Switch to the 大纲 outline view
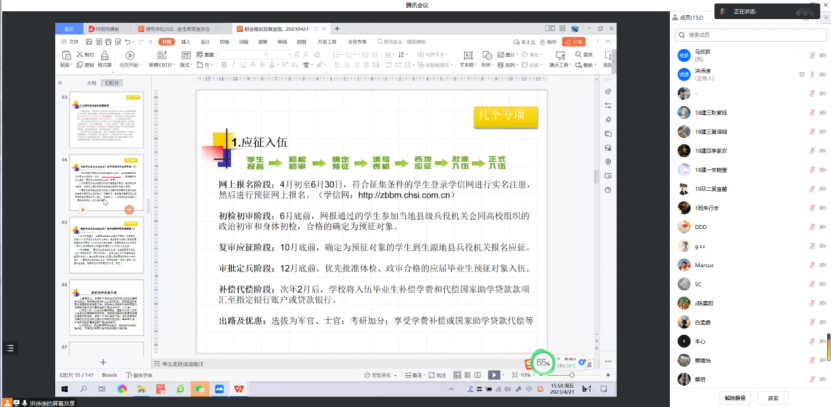 pyautogui.click(x=90, y=83)
